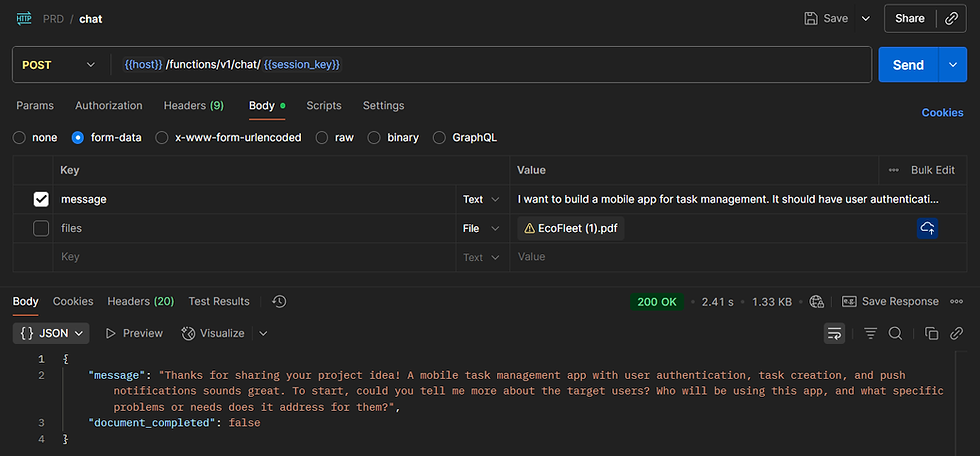980x456 pixels.
Task: Click the HTTP request icon beside PRD
Action: pos(24,19)
